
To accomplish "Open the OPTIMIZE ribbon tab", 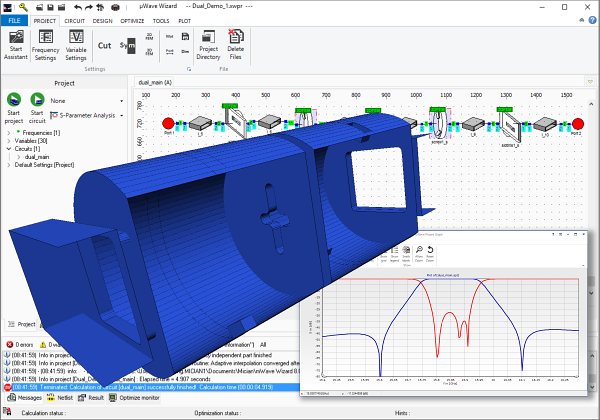I will pos(132,20).
